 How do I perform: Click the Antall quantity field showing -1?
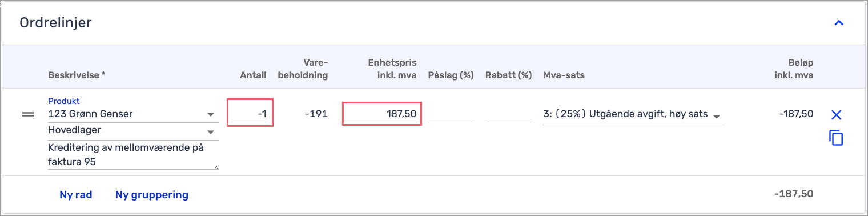click(x=250, y=114)
